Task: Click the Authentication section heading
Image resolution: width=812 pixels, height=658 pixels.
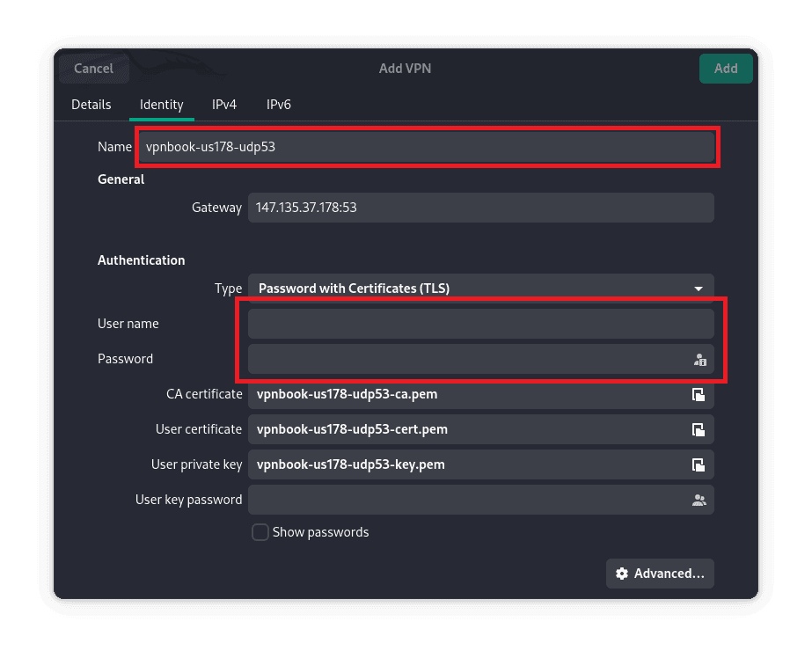Action: pos(141,260)
